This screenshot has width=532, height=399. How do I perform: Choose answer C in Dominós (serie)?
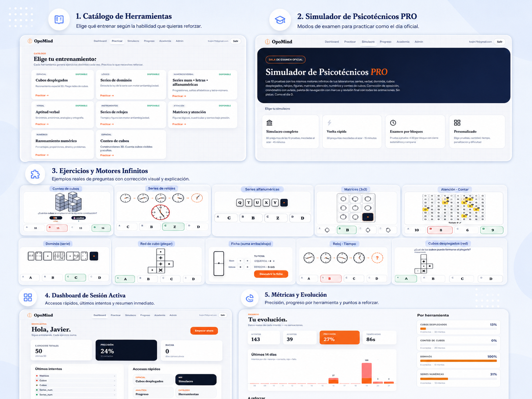75,278
